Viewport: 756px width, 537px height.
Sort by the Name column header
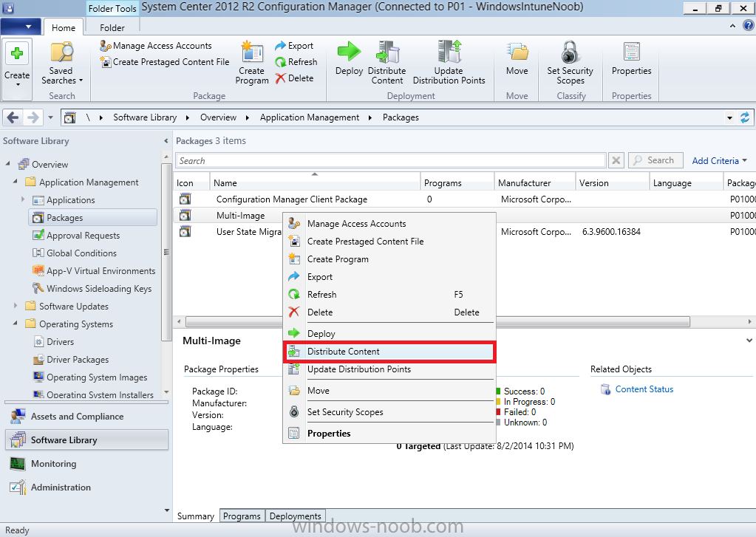pos(315,182)
